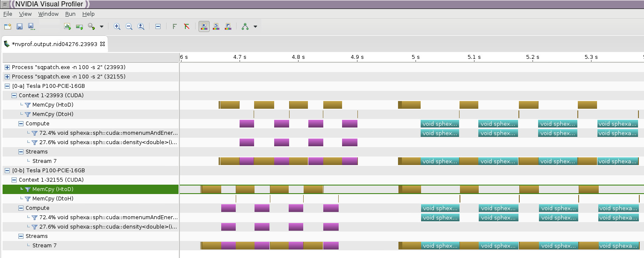The height and width of the screenshot is (258, 644).
Task: Open the dropdown next to the run-configuration icon
Action: [102, 26]
